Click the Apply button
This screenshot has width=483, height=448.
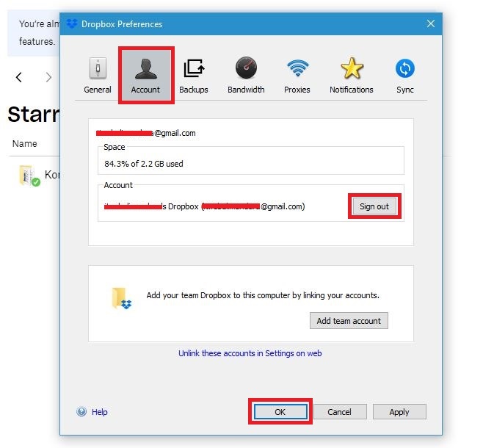click(x=399, y=411)
